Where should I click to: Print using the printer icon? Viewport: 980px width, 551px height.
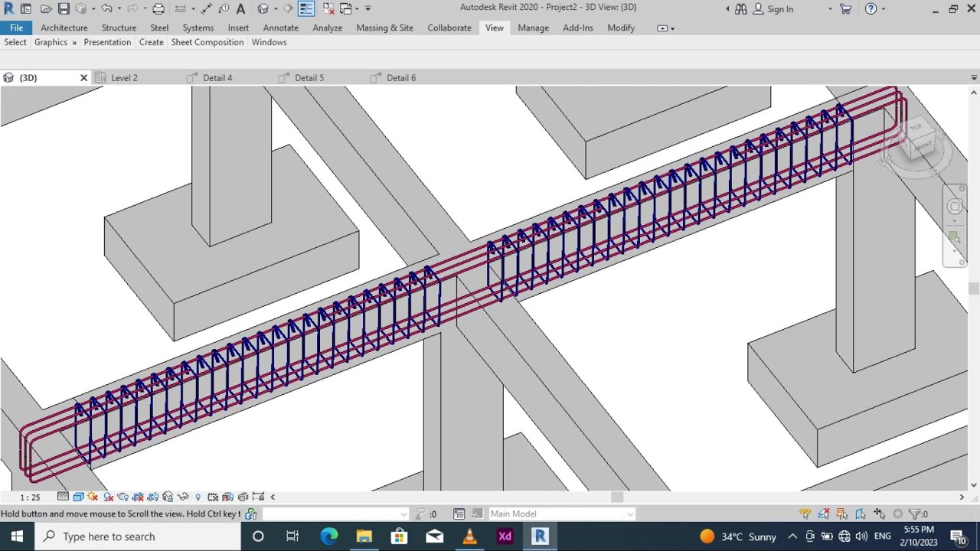tap(158, 8)
